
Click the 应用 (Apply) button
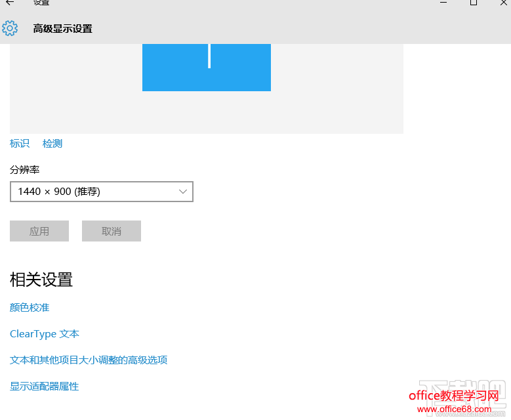tap(39, 231)
